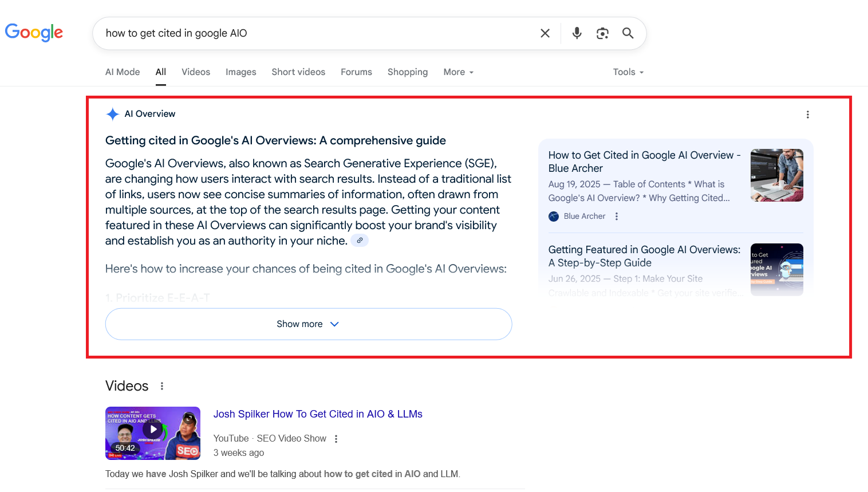Open Forums tab

click(356, 72)
